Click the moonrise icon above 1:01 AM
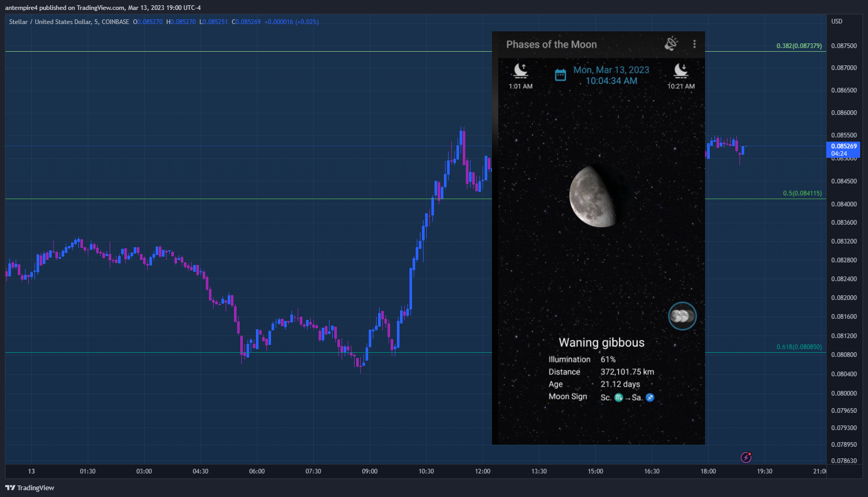The width and height of the screenshot is (868, 497). pyautogui.click(x=521, y=71)
